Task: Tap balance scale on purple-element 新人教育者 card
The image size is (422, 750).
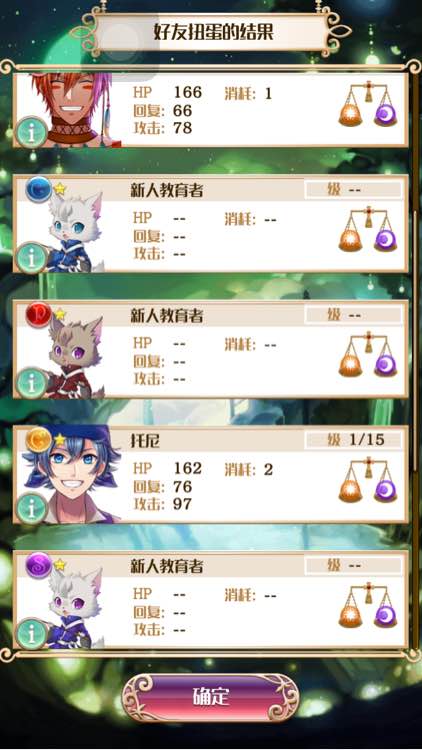Action: (x=368, y=605)
